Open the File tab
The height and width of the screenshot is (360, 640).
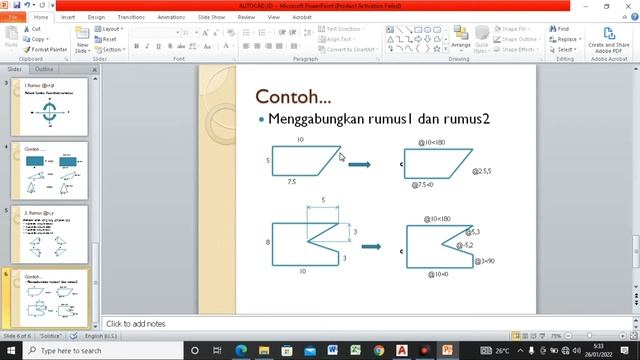(13, 17)
